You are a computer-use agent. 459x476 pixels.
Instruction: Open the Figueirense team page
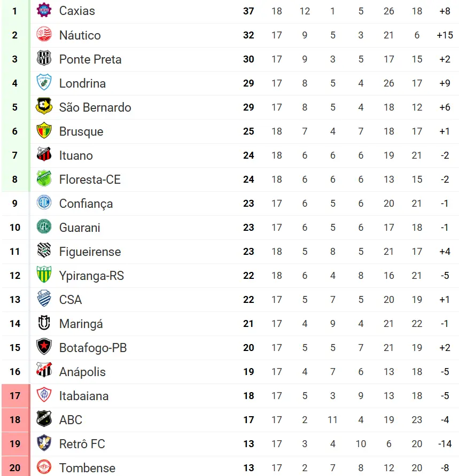[x=90, y=252]
